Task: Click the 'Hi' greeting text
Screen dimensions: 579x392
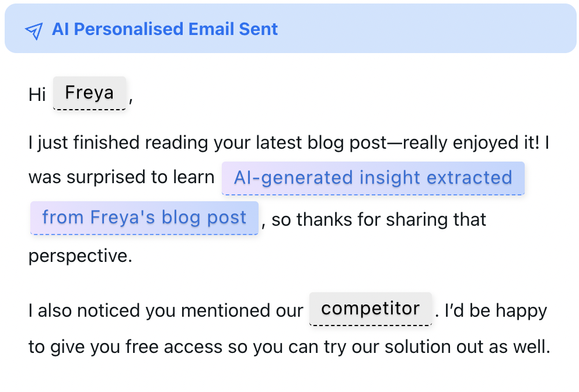Action: click(37, 94)
